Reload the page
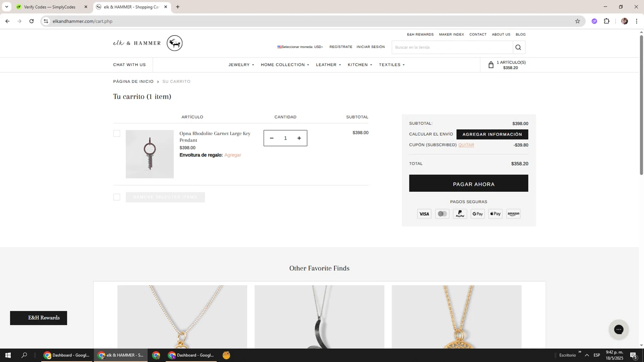The width and height of the screenshot is (644, 362). [31, 21]
